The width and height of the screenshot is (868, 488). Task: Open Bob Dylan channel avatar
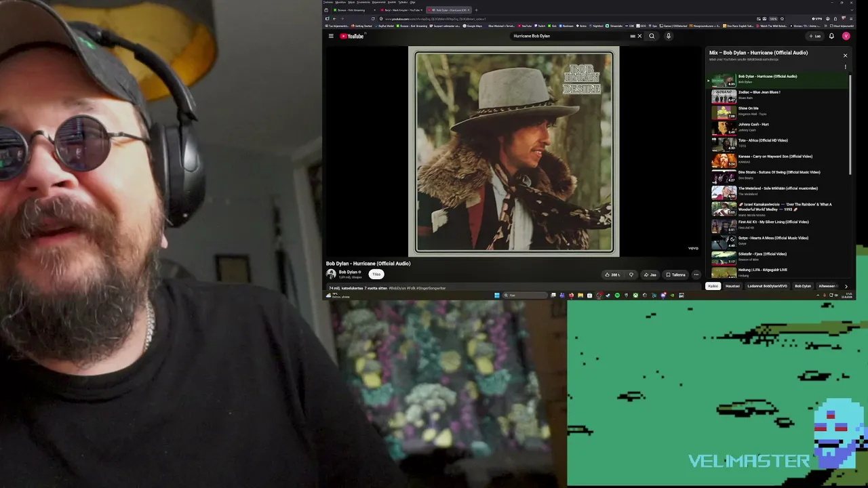(x=331, y=274)
